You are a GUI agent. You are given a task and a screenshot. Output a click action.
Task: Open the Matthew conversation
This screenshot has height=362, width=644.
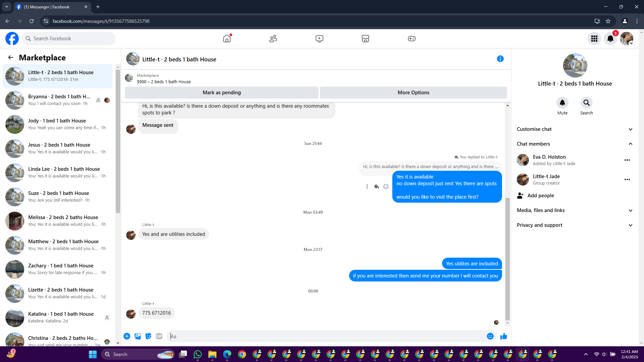point(57,245)
